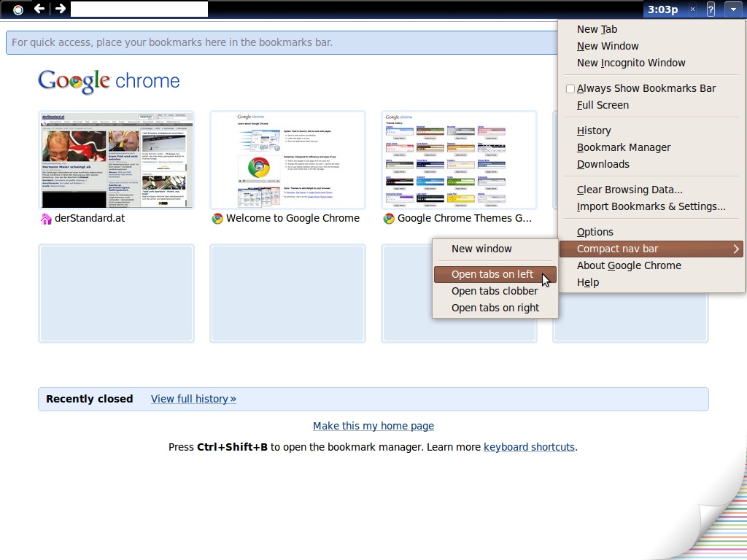Screen dimensions: 747x560
Task: Open the Google Chrome Themes Gallery thumbnail
Action: click(x=460, y=160)
